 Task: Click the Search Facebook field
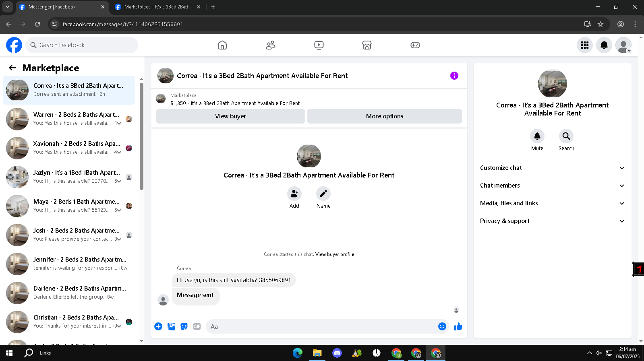(x=82, y=45)
